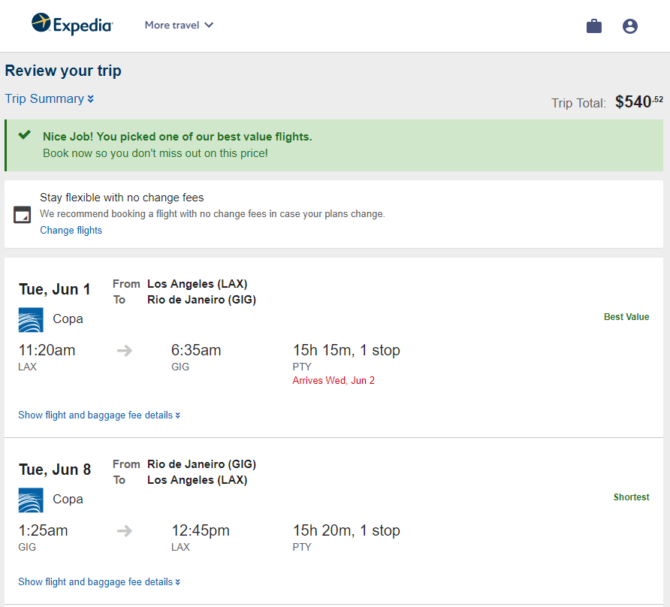The width and height of the screenshot is (670, 607).
Task: Click the Copa logo on the Jun 1 flight
Action: 31,320
